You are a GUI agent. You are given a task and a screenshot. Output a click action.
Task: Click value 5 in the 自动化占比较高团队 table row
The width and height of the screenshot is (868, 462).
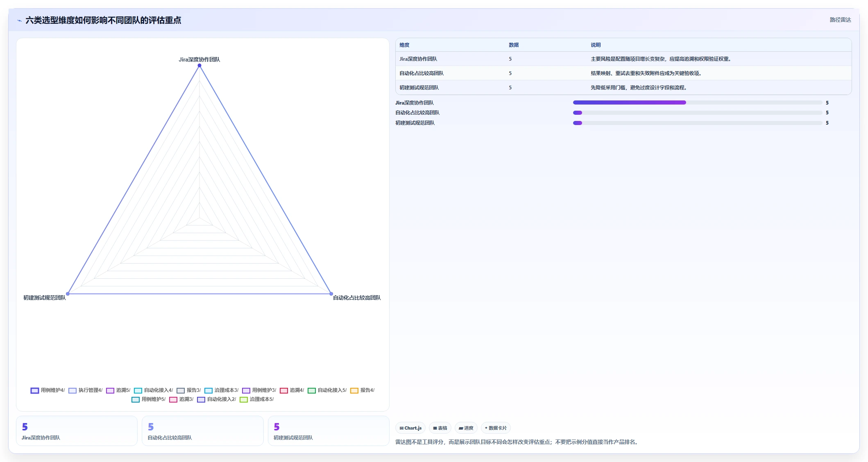(x=510, y=73)
